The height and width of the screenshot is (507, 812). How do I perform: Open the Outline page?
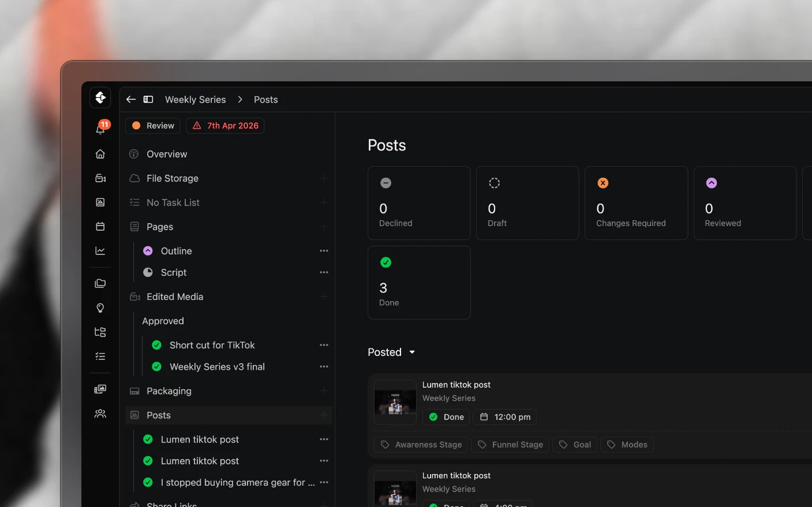coord(177,251)
